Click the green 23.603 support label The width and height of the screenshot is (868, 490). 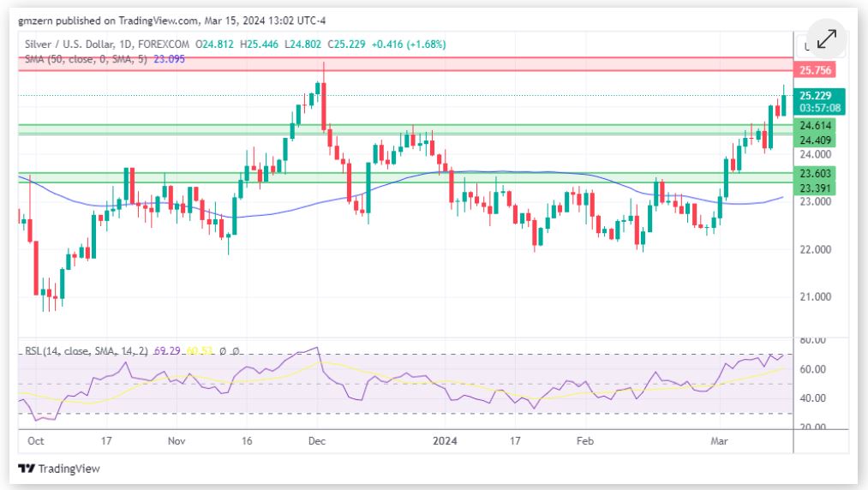click(815, 173)
